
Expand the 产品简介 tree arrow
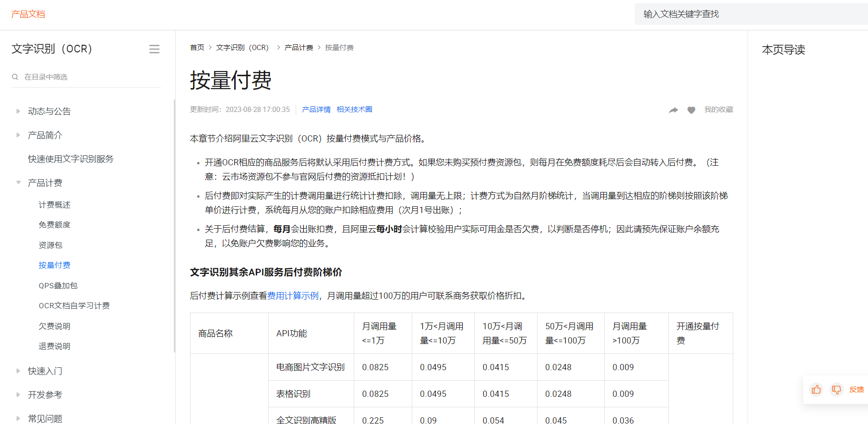[18, 135]
